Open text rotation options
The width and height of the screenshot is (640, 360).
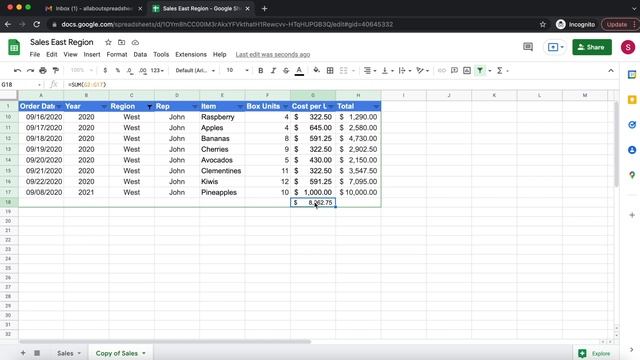pos(422,71)
